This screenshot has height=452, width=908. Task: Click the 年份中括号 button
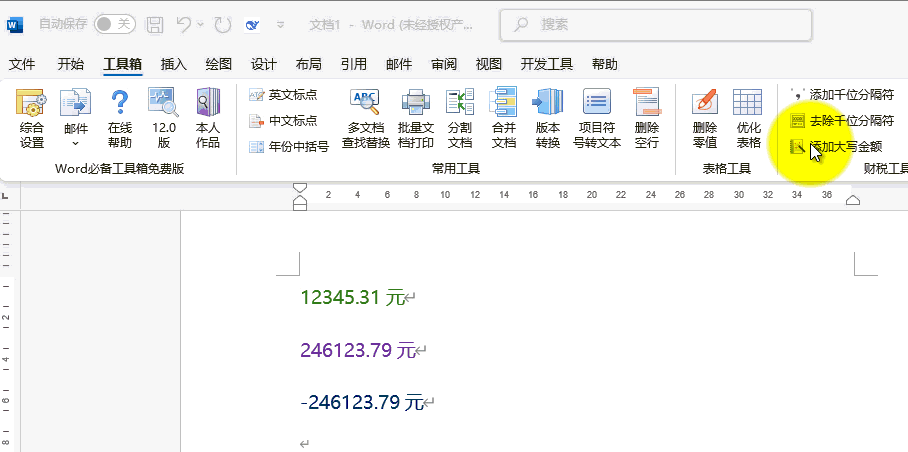[289, 146]
